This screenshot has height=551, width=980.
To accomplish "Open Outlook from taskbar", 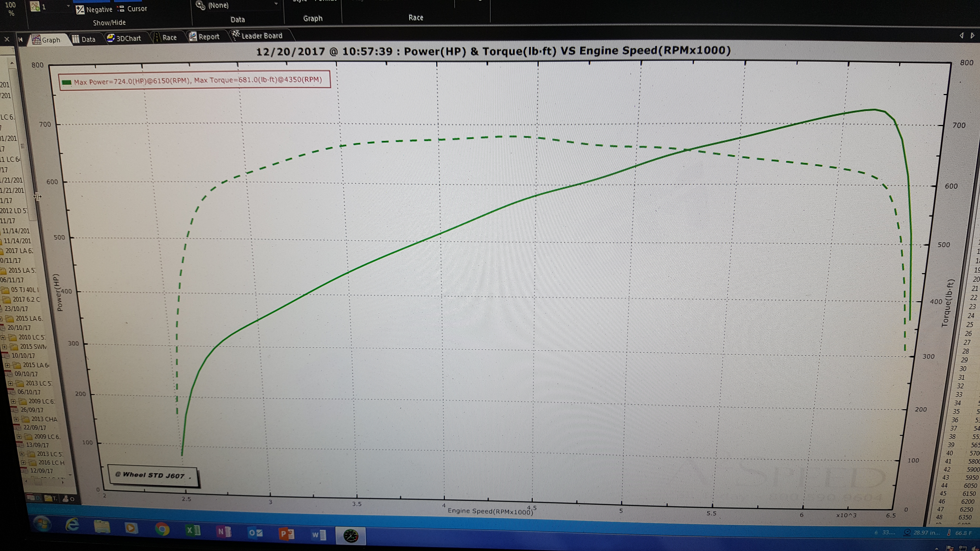I will (255, 533).
